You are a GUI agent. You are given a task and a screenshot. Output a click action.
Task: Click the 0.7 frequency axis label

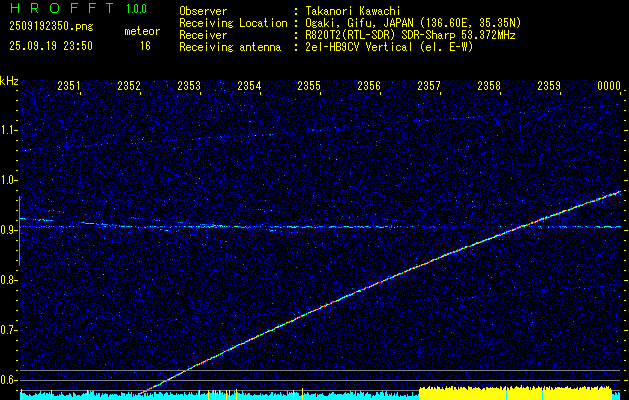tap(9, 329)
